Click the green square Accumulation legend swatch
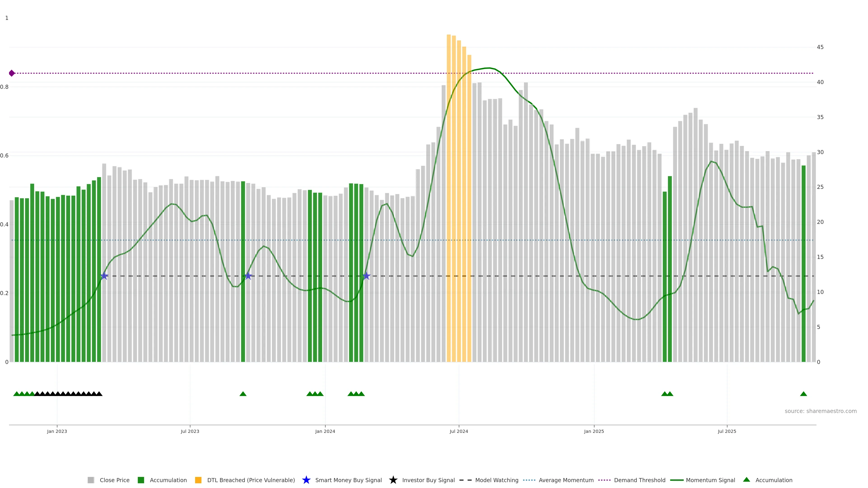The image size is (868, 488). [x=141, y=480]
